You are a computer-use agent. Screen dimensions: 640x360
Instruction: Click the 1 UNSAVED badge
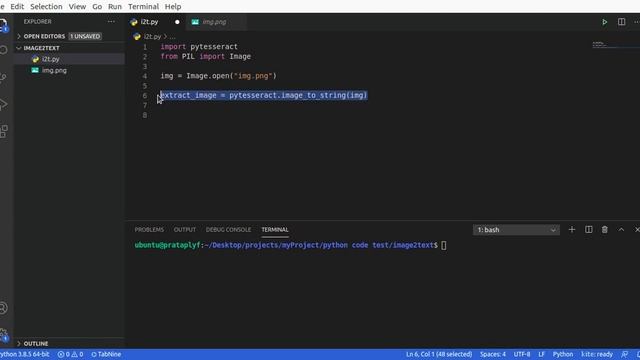point(85,36)
